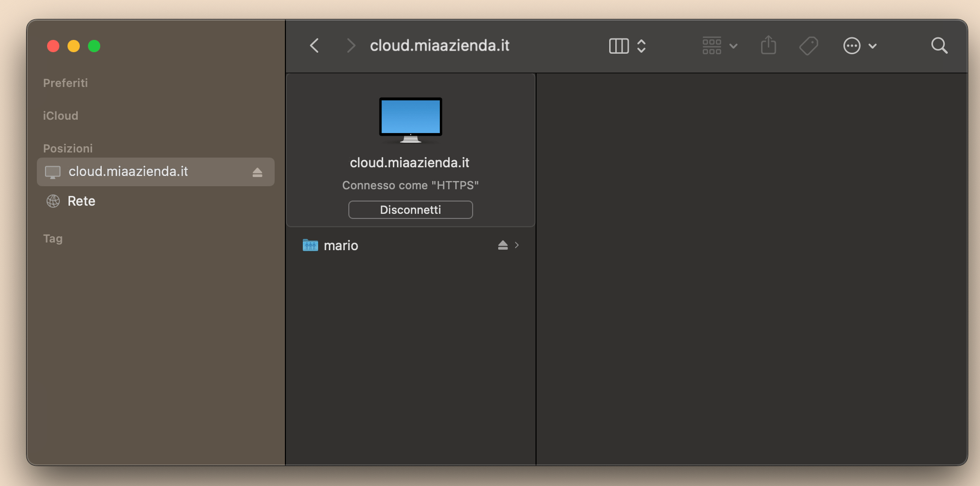
Task: Switch view with the column view icon
Action: [619, 46]
